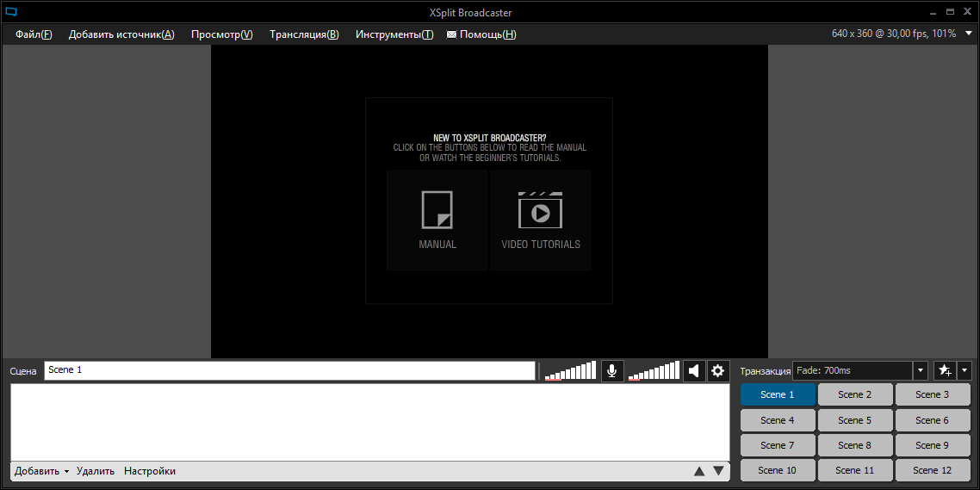
Task: Switch to Scene 12
Action: [x=933, y=470]
